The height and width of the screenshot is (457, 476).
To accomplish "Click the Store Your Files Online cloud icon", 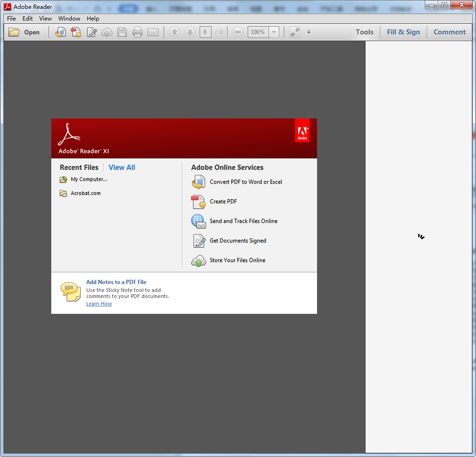I will point(199,260).
